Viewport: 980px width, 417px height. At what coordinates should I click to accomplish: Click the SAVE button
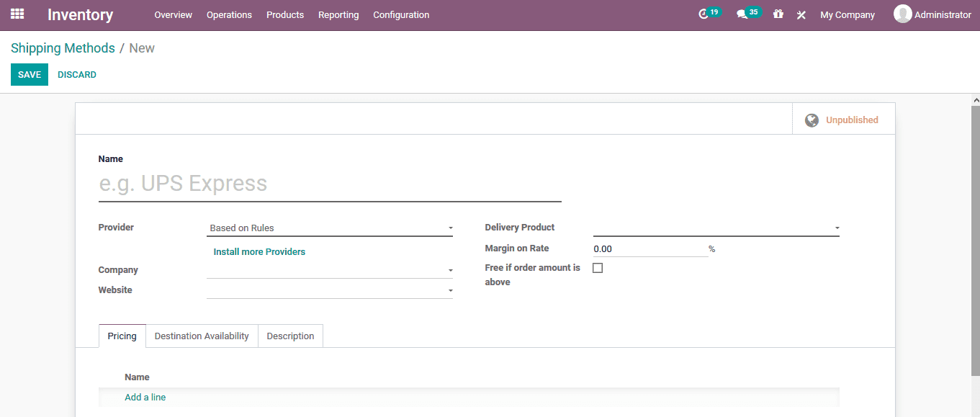point(30,75)
